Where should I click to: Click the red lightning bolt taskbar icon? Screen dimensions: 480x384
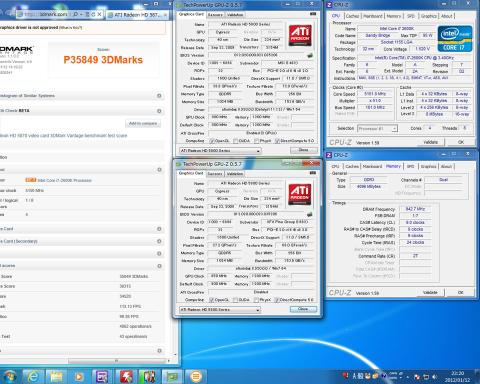pyautogui.click(x=126, y=377)
